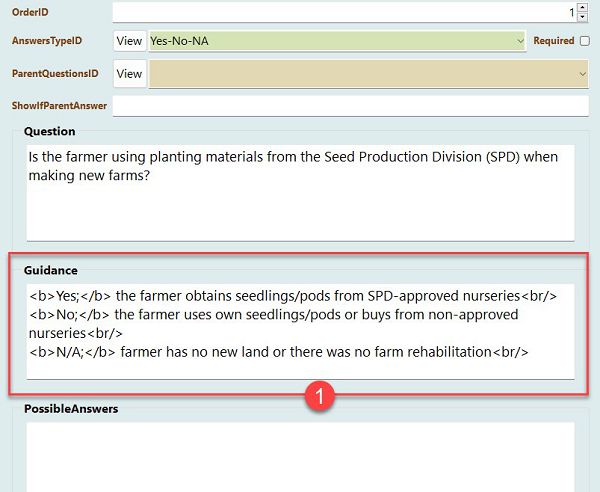Click the AnswersTypeID field label
600x492 pixels.
47,41
